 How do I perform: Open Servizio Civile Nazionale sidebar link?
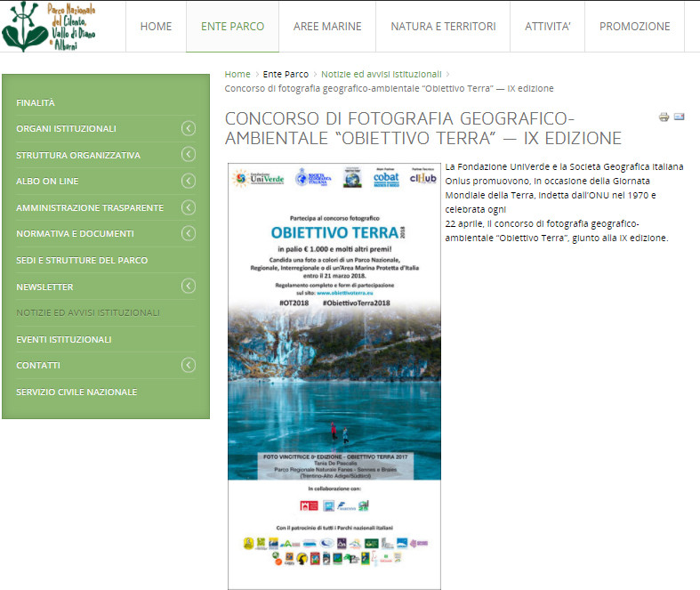(x=76, y=392)
